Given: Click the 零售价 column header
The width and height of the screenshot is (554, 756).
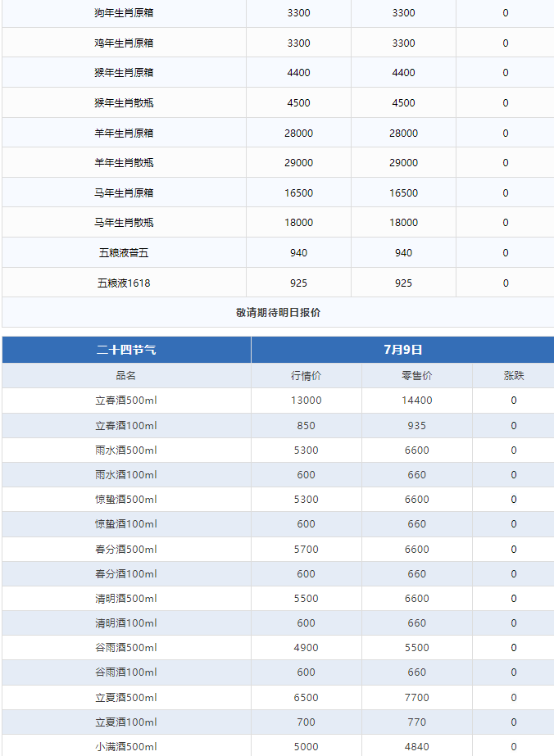Looking at the screenshot, I should 417,376.
